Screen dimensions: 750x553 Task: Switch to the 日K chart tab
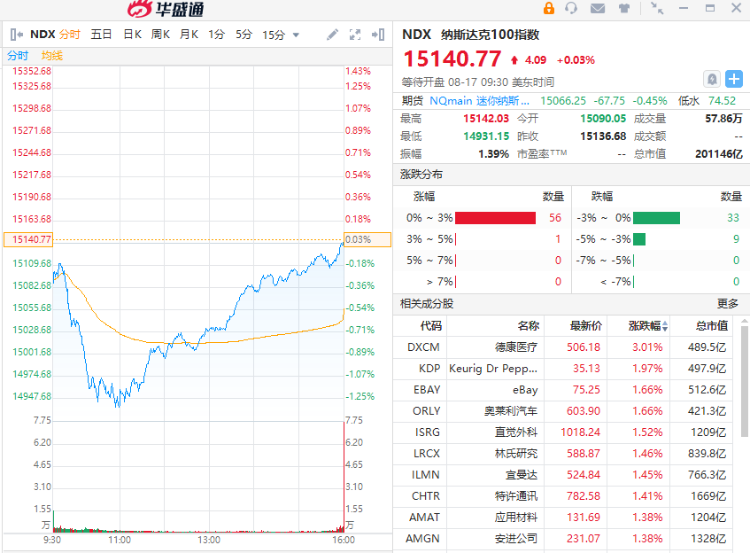[132, 34]
